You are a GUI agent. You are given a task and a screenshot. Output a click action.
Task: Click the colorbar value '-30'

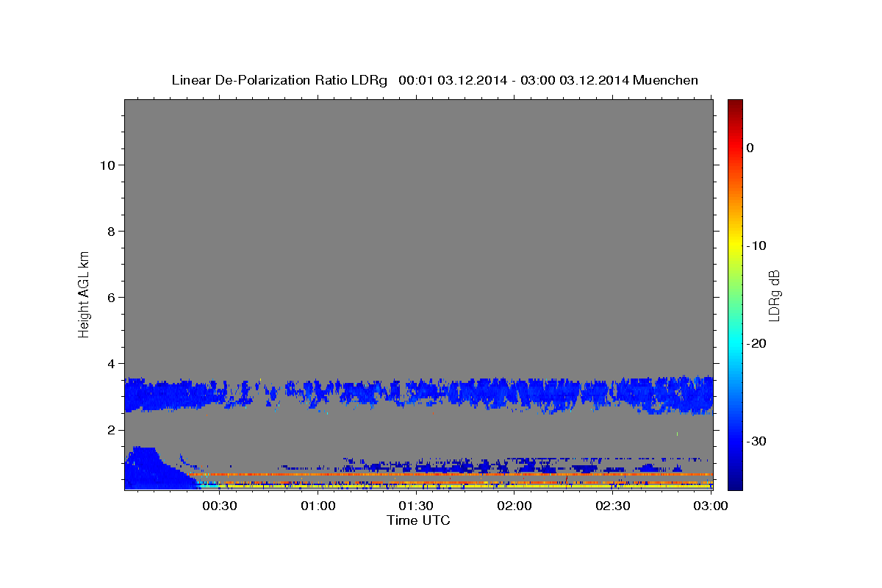coord(756,441)
